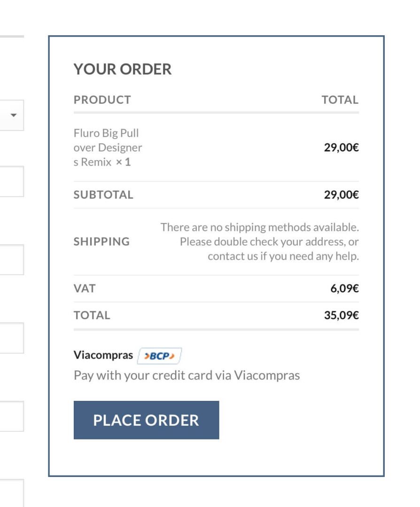Open the dropdown arrow on the left form field
The image size is (420, 507).
13,115
